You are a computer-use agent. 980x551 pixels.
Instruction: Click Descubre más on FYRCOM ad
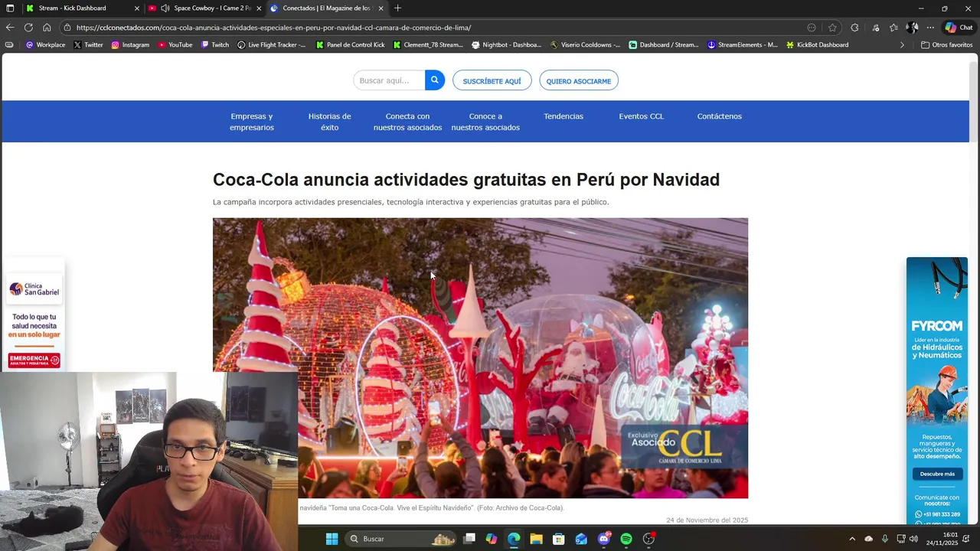pos(937,474)
